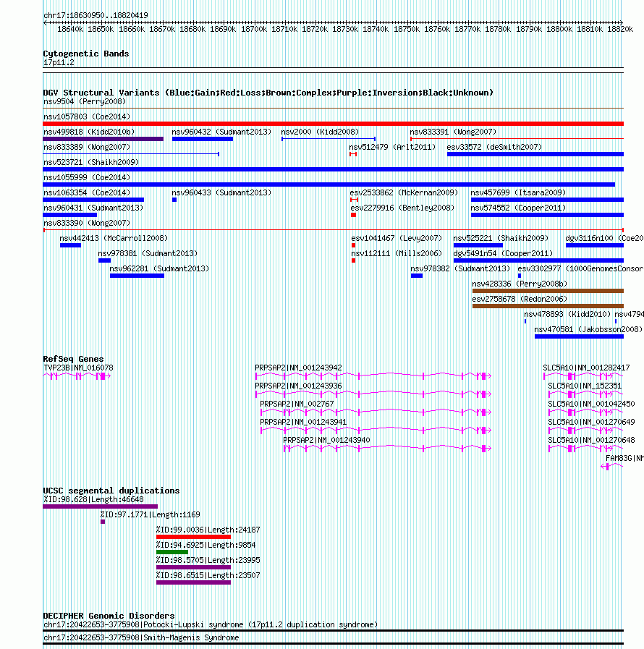Click the TVP23B|NM_016078 gene label

[x=78, y=368]
